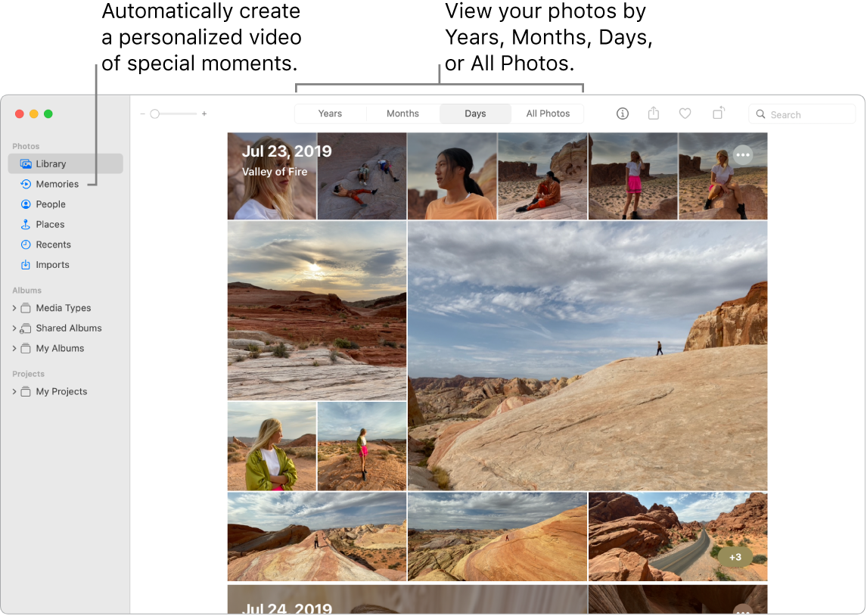The height and width of the screenshot is (616, 867).
Task: Click the Info icon in the toolbar
Action: point(622,114)
